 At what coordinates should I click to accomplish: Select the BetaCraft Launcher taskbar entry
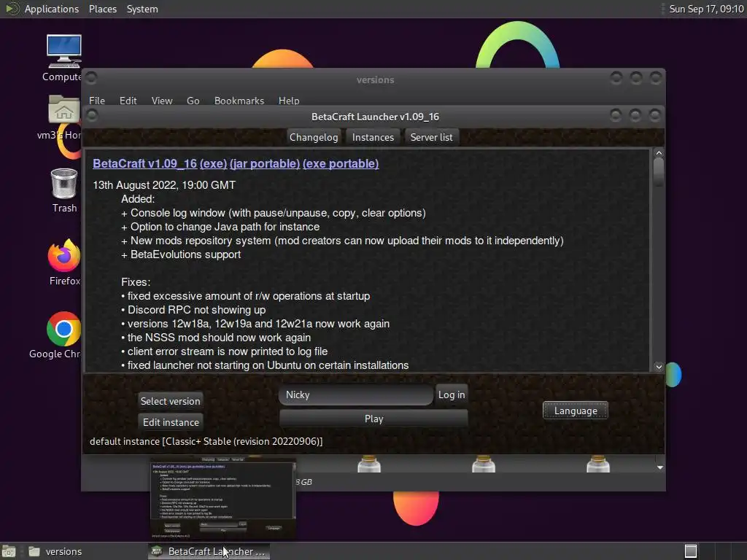coord(209,551)
